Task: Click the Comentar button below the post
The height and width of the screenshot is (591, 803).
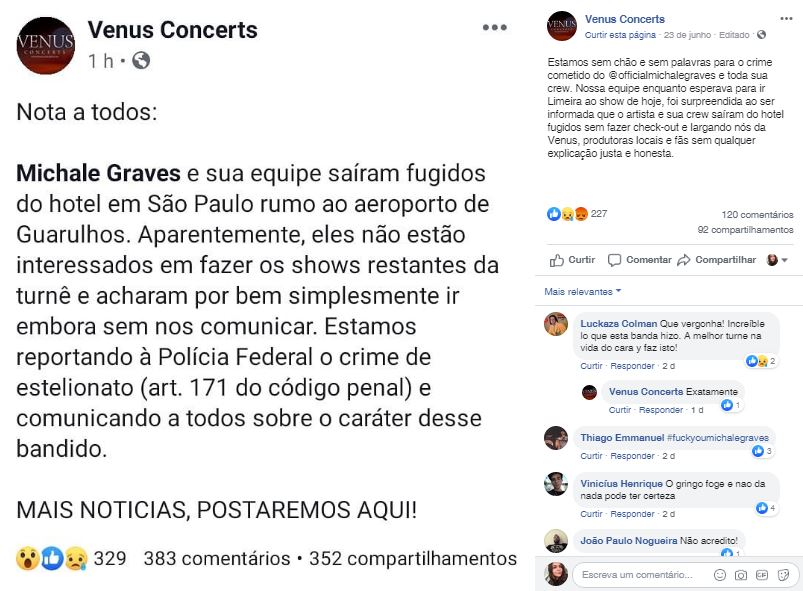Action: pos(640,260)
